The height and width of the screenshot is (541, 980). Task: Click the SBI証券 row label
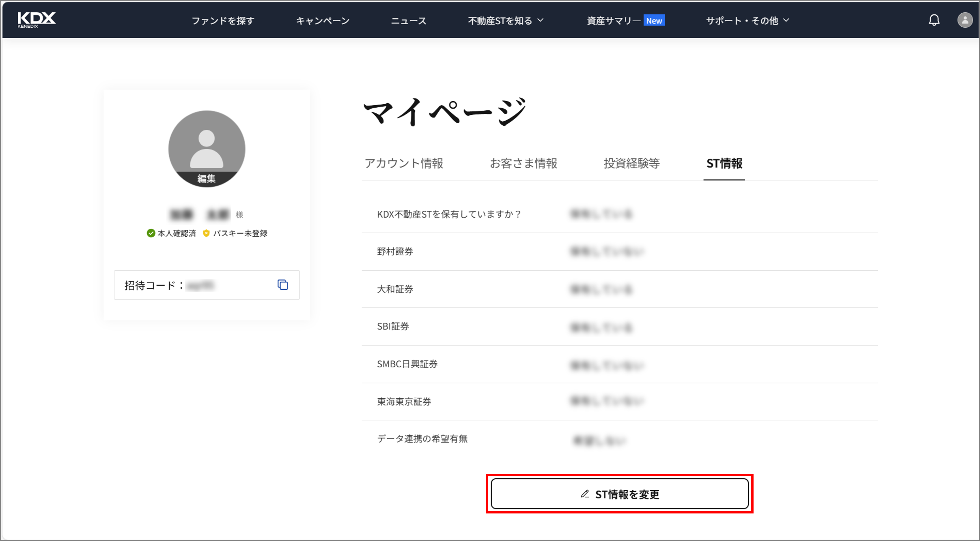tap(393, 327)
